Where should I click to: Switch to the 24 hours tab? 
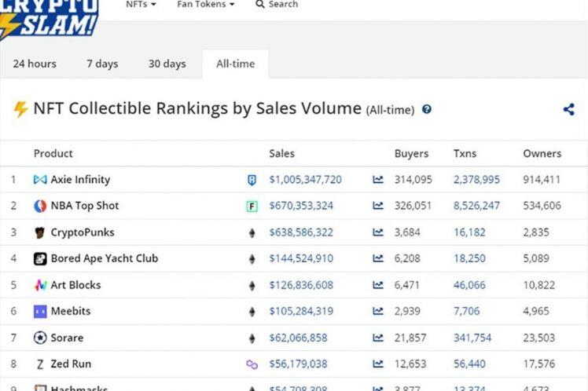pyautogui.click(x=35, y=64)
